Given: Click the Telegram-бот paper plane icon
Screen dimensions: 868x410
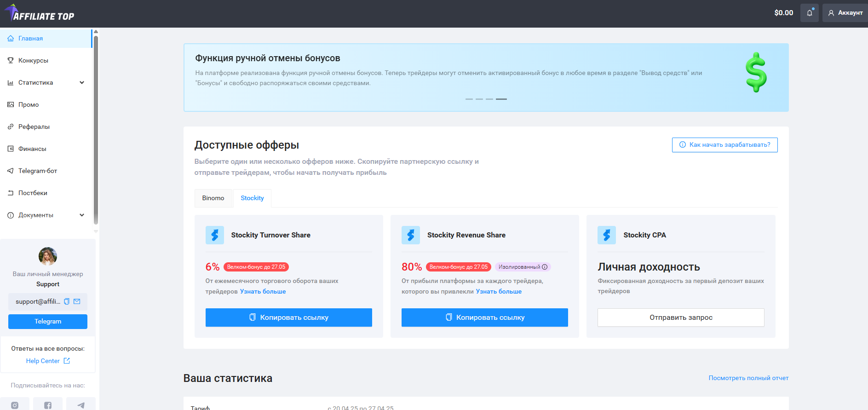Looking at the screenshot, I should (x=11, y=171).
